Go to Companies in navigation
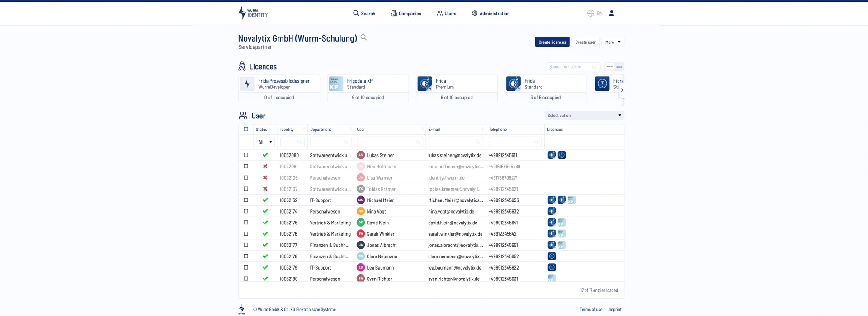 click(x=406, y=14)
